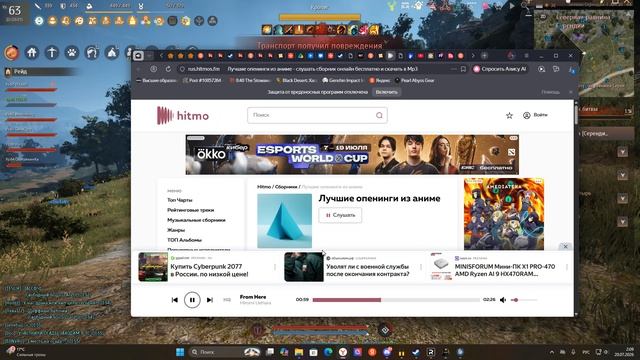Image resolution: width=640 pixels, height=360 pixels.
Task: Skip to the previous track in player
Action: 175,300
